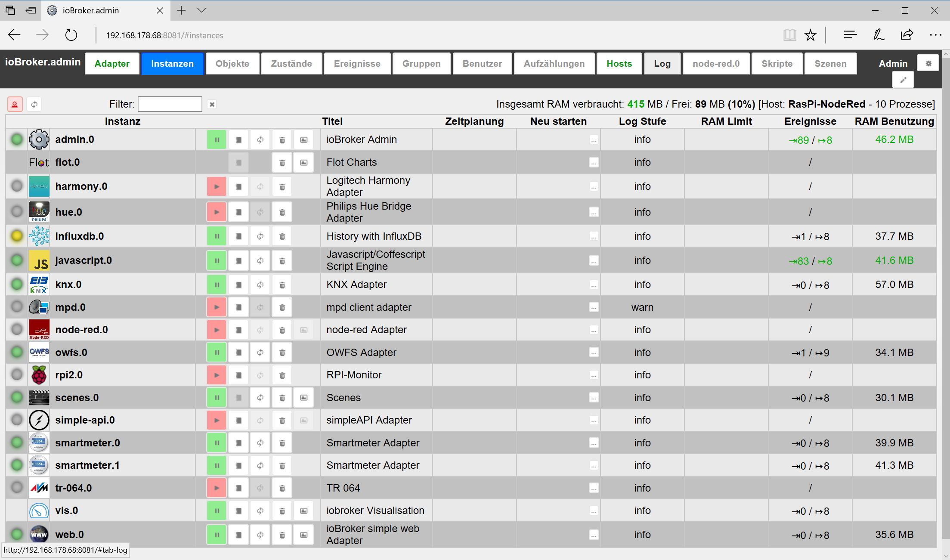
Task: Click the filter input field
Action: click(x=170, y=104)
